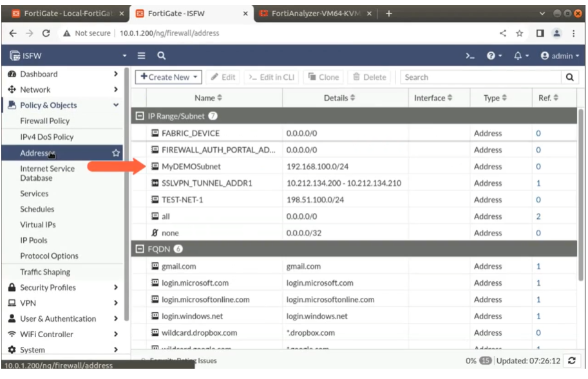Toggle the favorite star next to Addresses
Image resolution: width=588 pixels, height=379 pixels.
[116, 153]
